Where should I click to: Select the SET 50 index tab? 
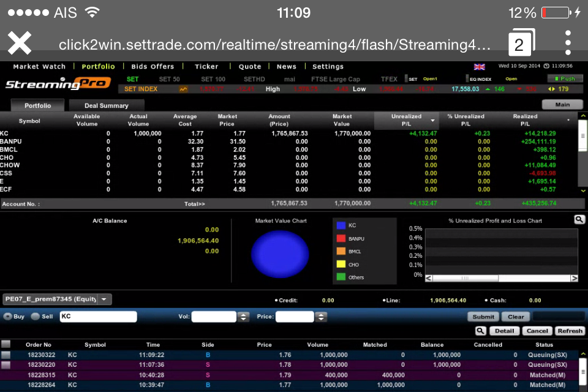169,79
